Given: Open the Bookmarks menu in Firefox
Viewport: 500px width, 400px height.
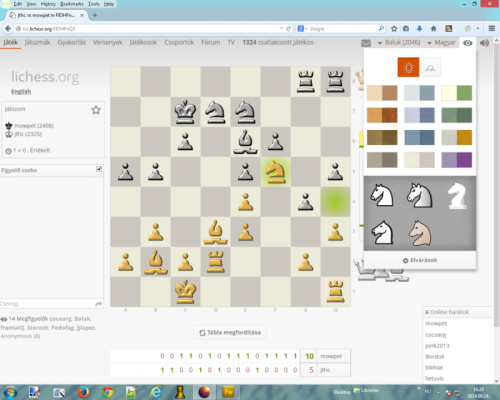Looking at the screenshot, I should [x=72, y=4].
